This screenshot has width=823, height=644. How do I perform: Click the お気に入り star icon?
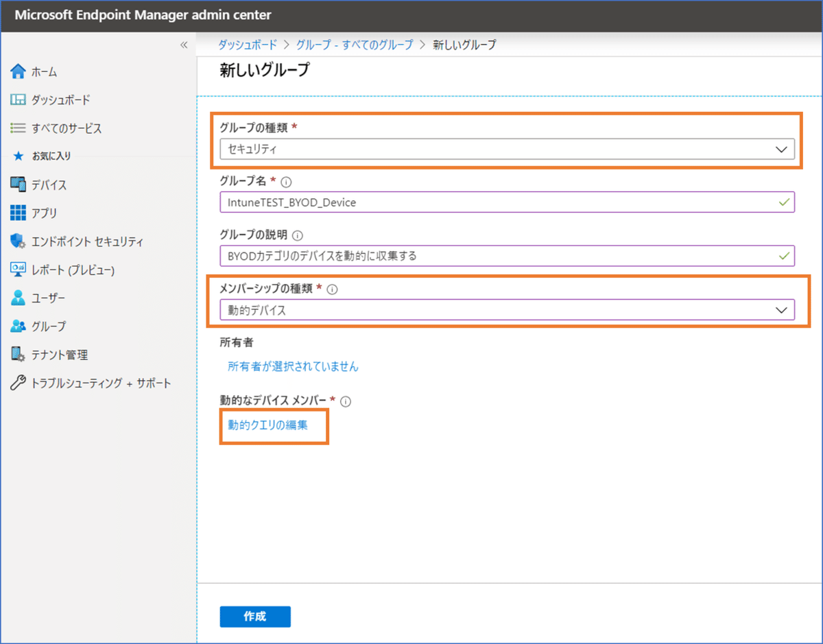click(x=19, y=156)
